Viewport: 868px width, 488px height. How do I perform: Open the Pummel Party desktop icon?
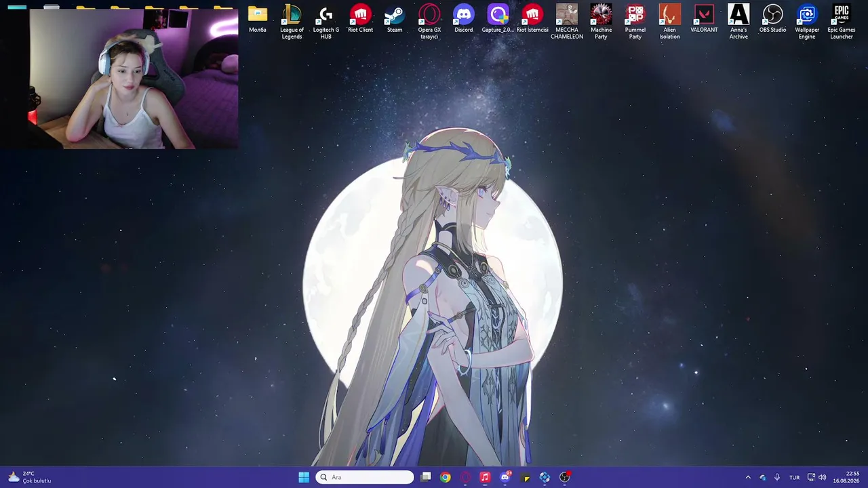pos(635,22)
